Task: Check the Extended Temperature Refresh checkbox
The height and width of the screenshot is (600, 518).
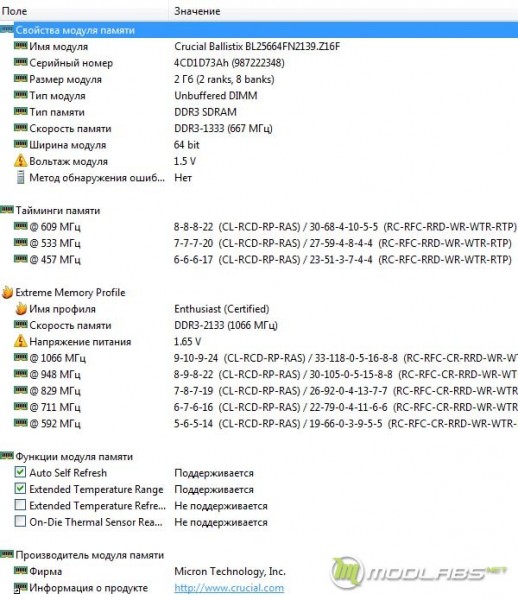Action: 20,505
